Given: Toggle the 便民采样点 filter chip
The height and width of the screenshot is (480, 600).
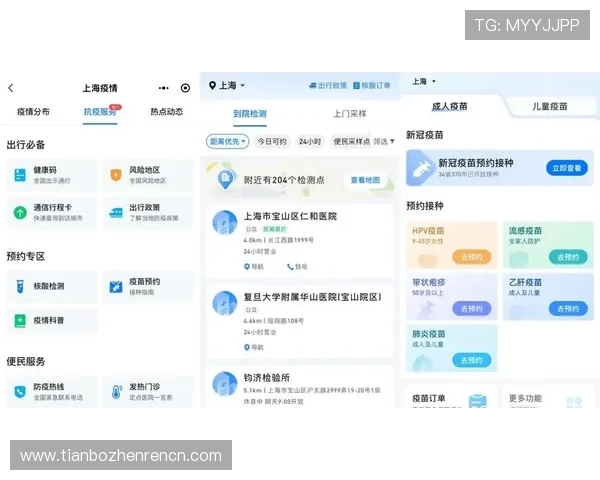Looking at the screenshot, I should pyautogui.click(x=352, y=142).
